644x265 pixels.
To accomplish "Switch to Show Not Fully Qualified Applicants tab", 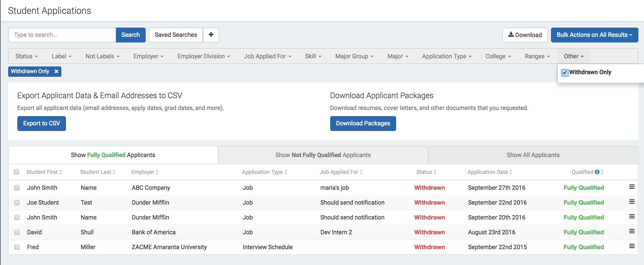I will coord(323,155).
